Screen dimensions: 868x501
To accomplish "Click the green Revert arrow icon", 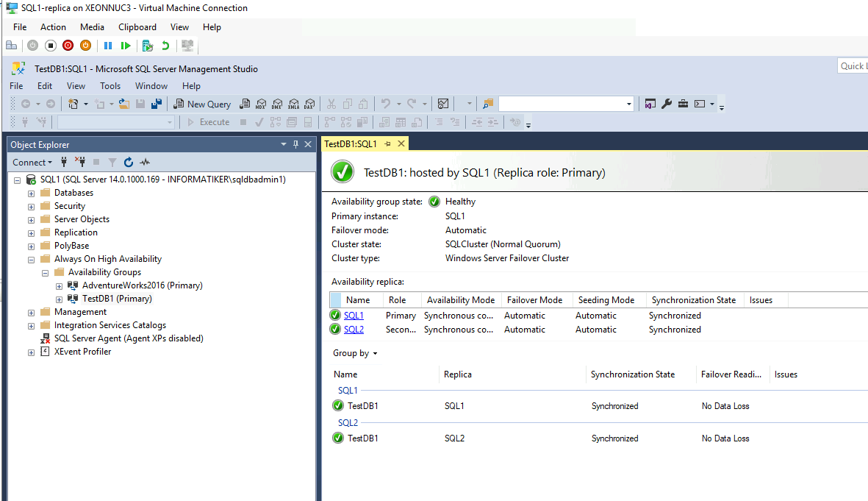I will tap(165, 46).
